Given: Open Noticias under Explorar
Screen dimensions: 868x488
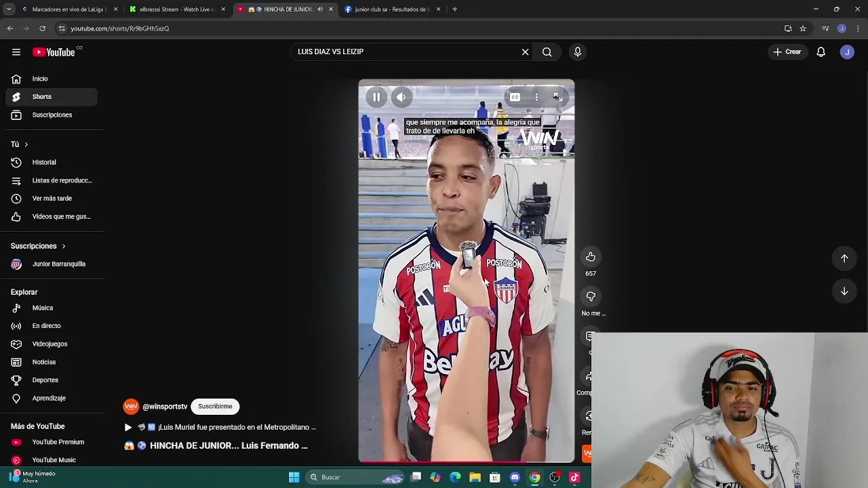Looking at the screenshot, I should (x=52, y=363).
